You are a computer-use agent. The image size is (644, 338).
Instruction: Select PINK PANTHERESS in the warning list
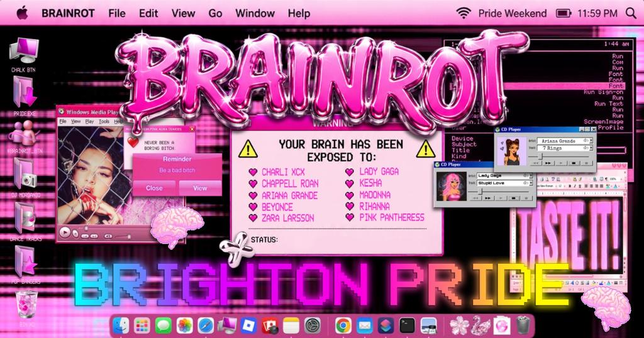[x=392, y=217]
